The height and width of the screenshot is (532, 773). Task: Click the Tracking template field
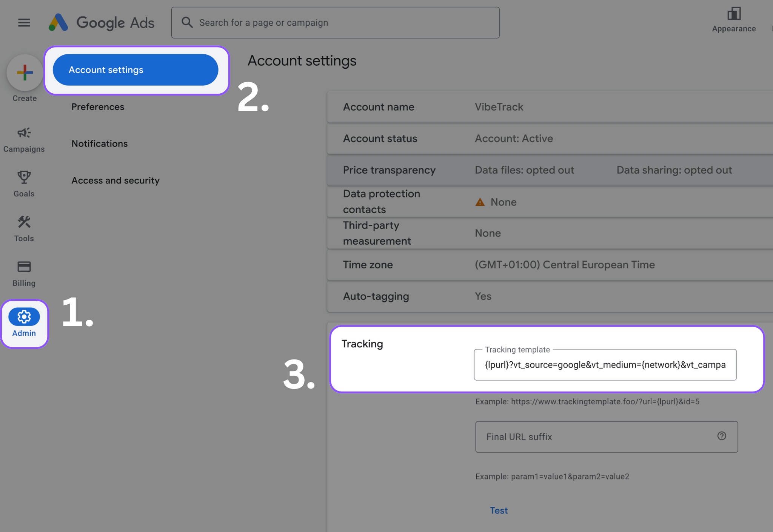pos(605,365)
